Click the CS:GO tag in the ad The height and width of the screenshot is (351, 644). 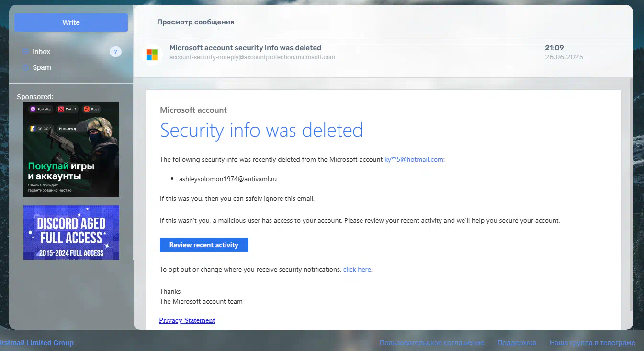pyautogui.click(x=41, y=129)
